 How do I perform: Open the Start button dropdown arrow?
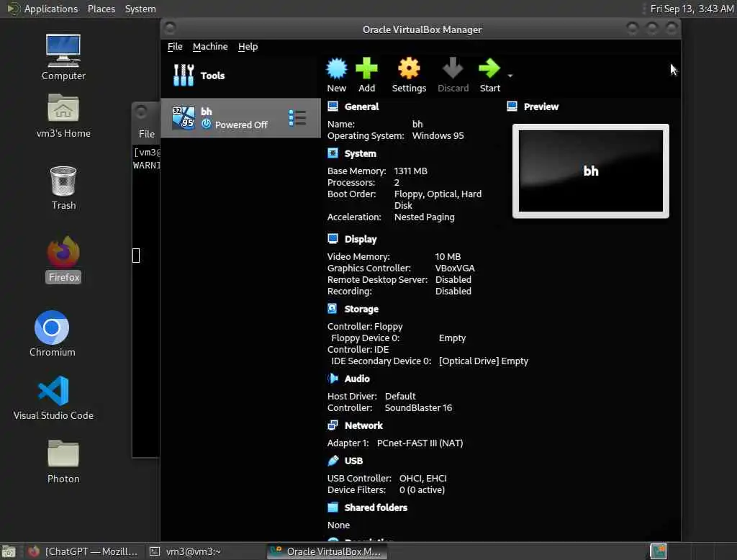(x=510, y=76)
